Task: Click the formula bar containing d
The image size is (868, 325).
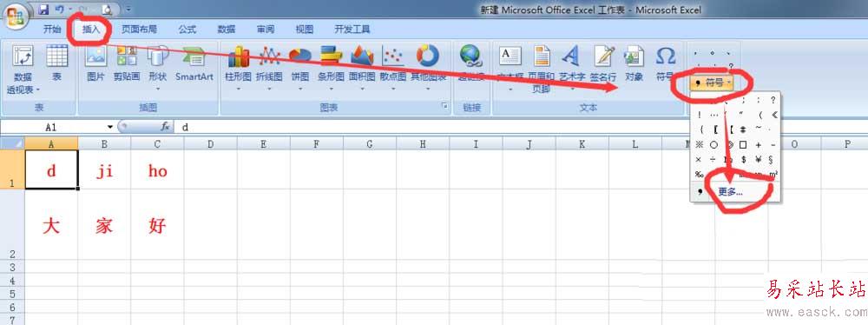Action: click(520, 127)
